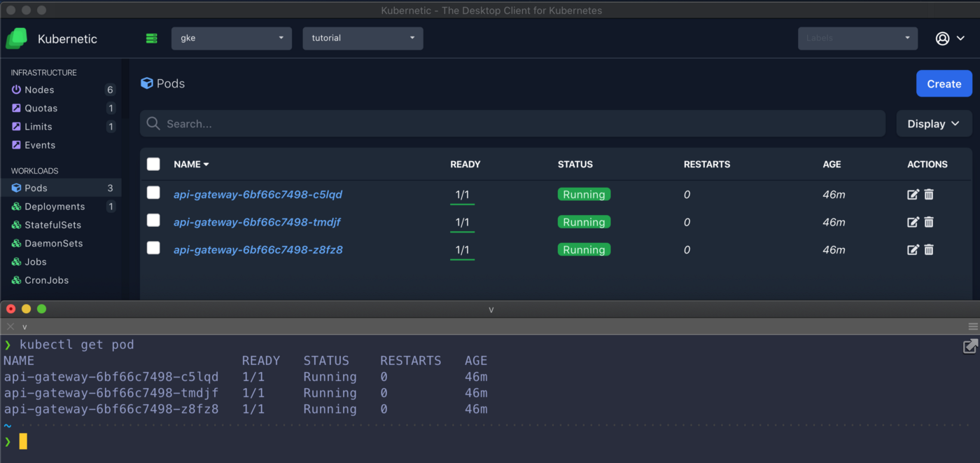The image size is (980, 463).
Task: Open Jobs in the sidebar
Action: click(x=36, y=261)
